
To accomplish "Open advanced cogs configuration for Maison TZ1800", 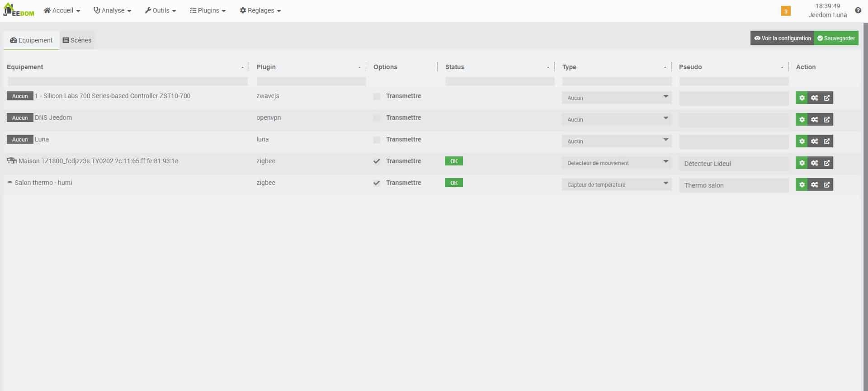I will tap(814, 163).
